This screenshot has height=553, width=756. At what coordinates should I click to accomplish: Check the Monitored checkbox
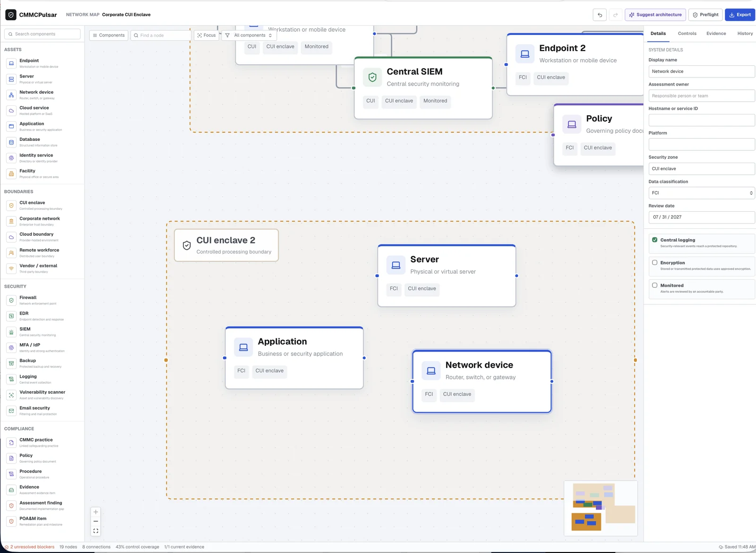coord(654,285)
